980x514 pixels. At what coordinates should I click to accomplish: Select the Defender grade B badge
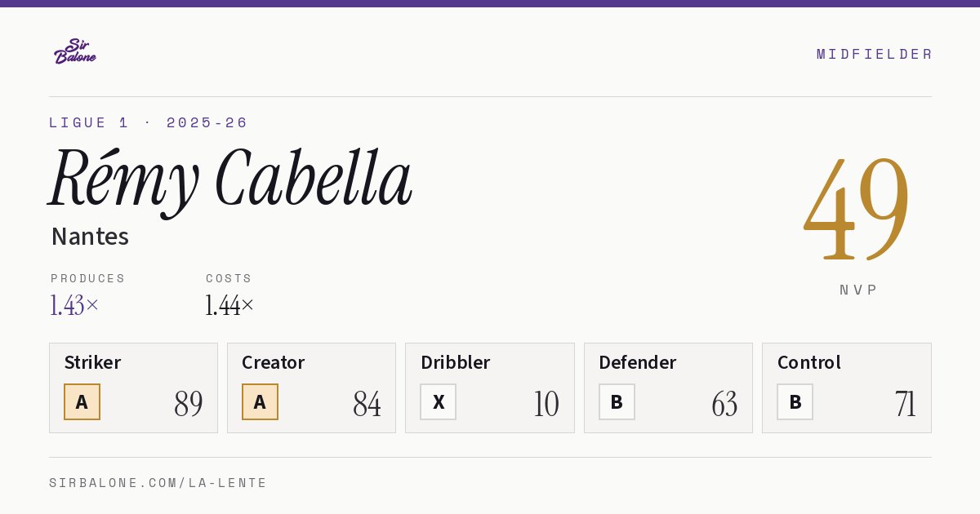tap(617, 401)
